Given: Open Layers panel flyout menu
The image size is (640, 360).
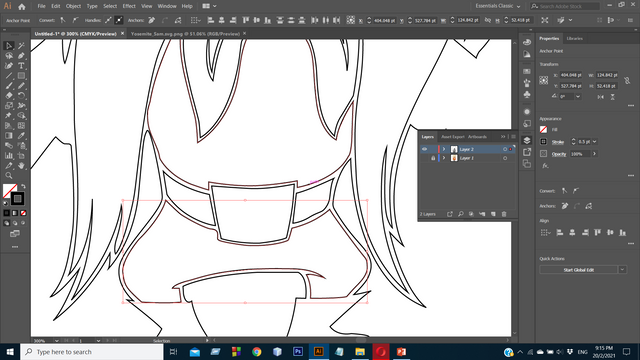Looking at the screenshot, I should click(513, 137).
